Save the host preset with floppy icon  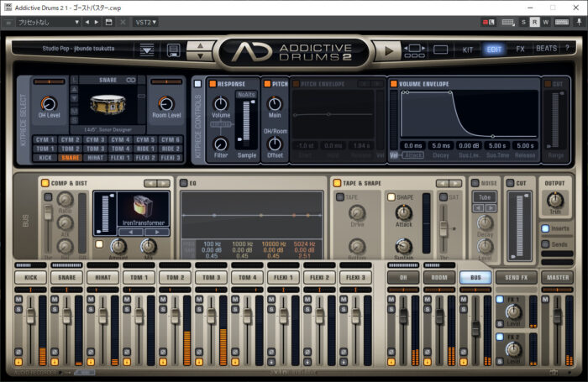tap(108, 22)
